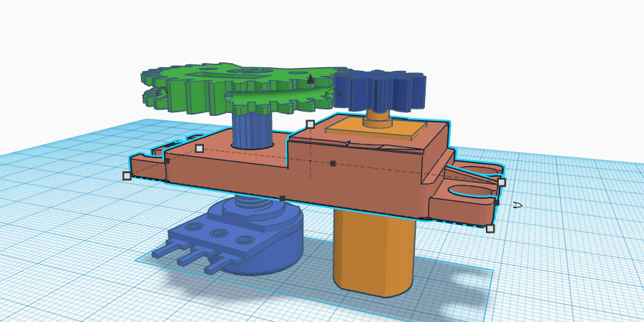The height and width of the screenshot is (322, 644).
Task: Click black handle on bracket bottom edge above potentiometer
Action: click(283, 198)
